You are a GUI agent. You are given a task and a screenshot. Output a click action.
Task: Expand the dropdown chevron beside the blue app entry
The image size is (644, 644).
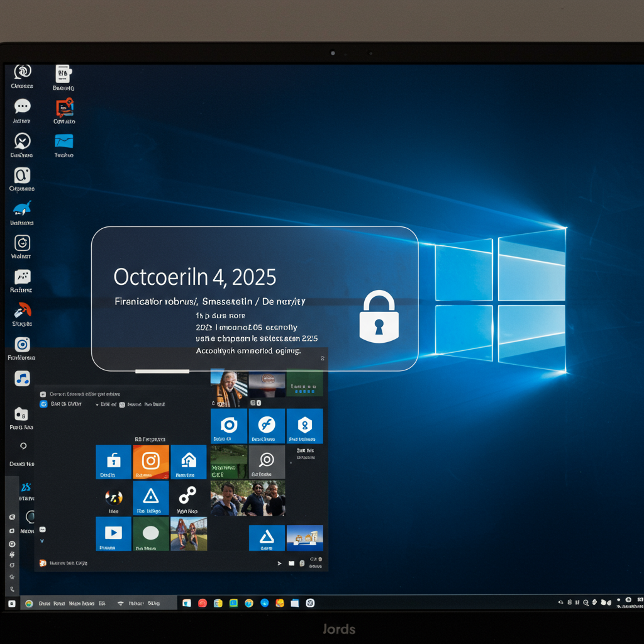pos(97,404)
